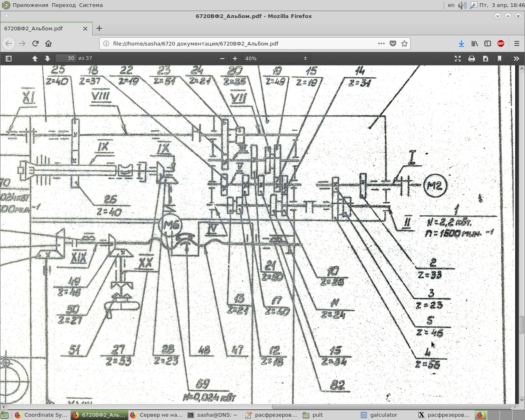Image resolution: width=525 pixels, height=420 pixels.
Task: Bookmark this page with the star
Action: [x=404, y=43]
